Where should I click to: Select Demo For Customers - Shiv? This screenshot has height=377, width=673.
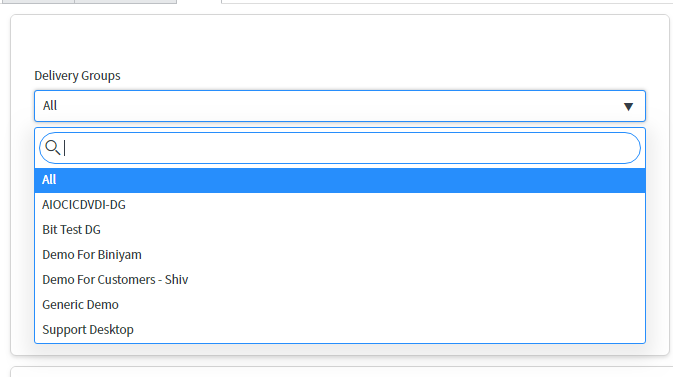(340, 280)
